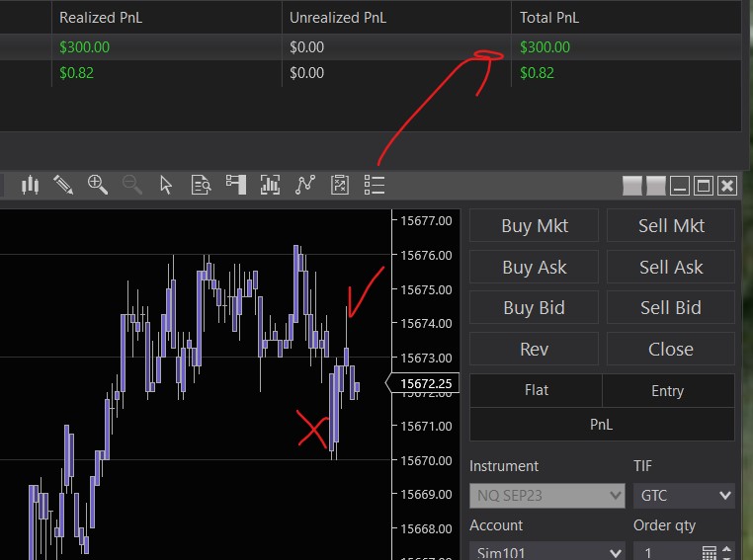Viewport: 753px width, 560px height.
Task: Click the greyed zoom out magnifier icon
Action: [131, 185]
